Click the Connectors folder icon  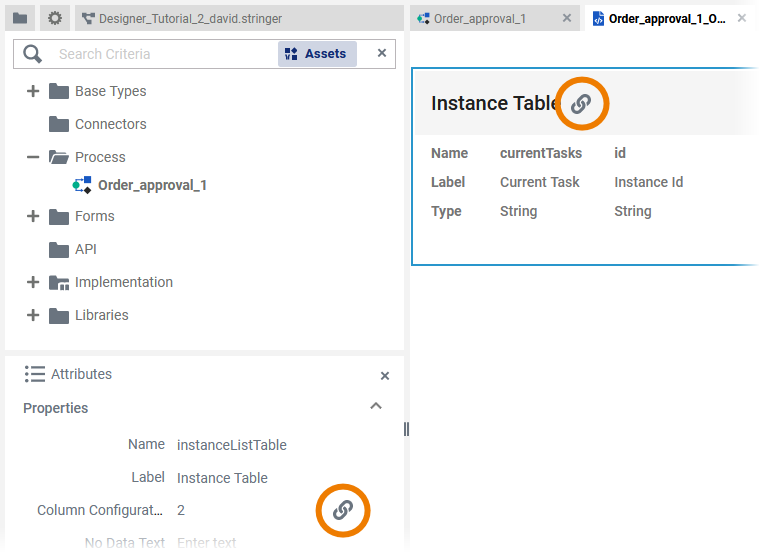click(x=59, y=124)
